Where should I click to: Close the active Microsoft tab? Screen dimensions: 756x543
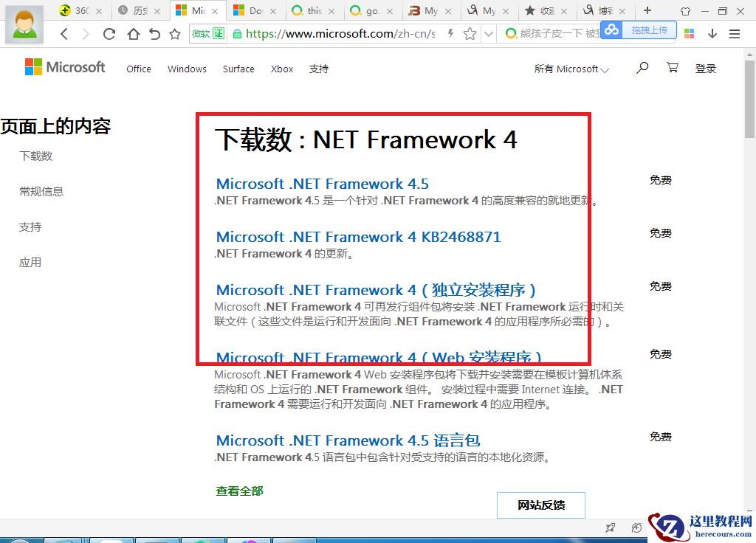(x=215, y=11)
